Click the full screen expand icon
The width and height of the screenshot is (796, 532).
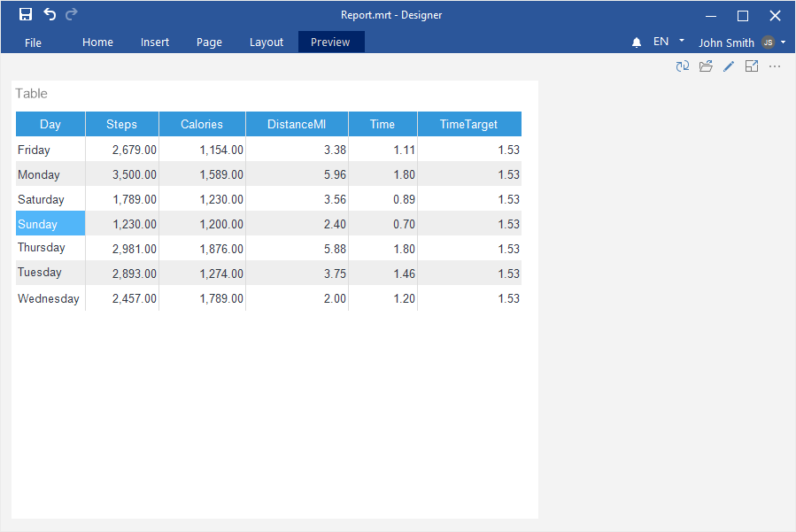coord(752,66)
